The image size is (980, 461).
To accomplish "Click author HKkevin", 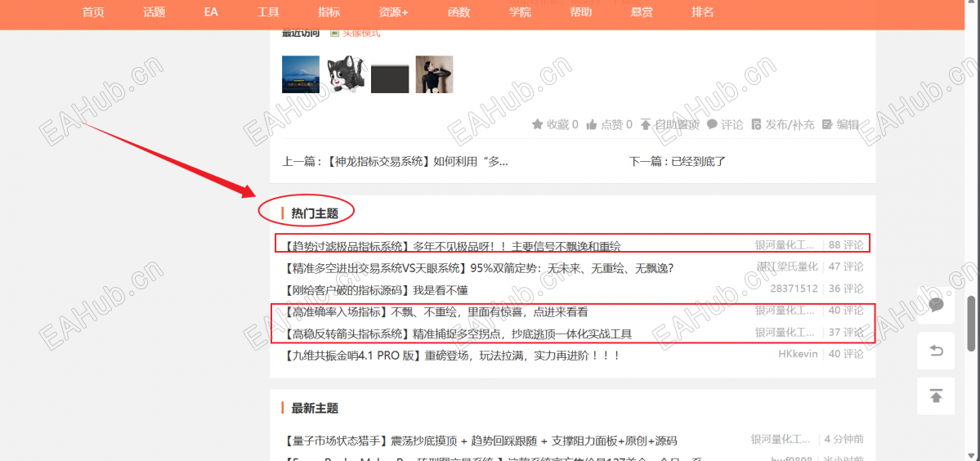I will pyautogui.click(x=798, y=354).
